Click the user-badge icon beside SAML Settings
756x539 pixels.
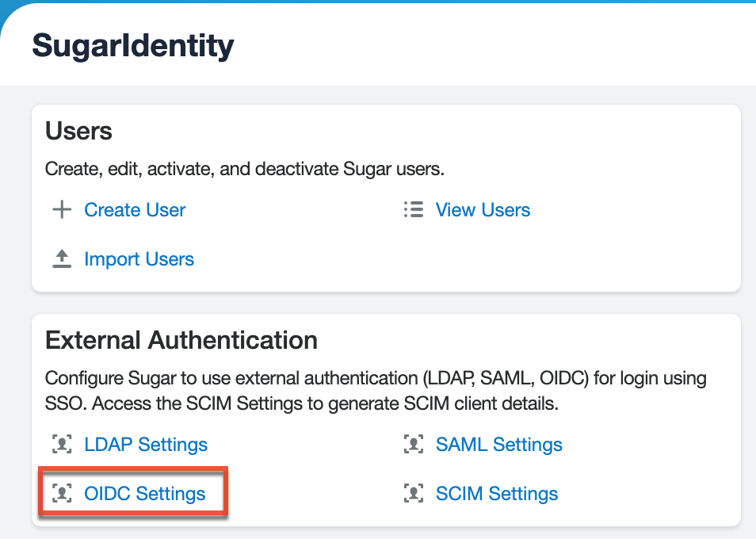click(x=413, y=445)
